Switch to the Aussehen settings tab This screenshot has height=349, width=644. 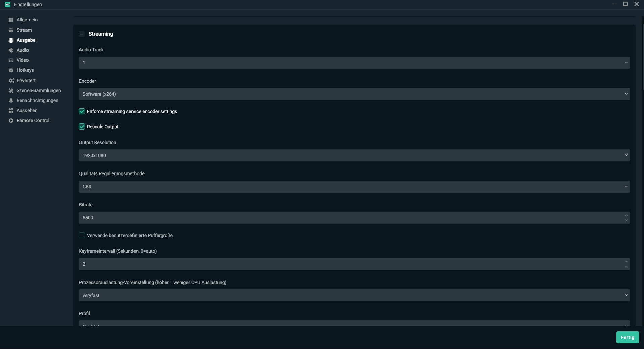pos(27,111)
